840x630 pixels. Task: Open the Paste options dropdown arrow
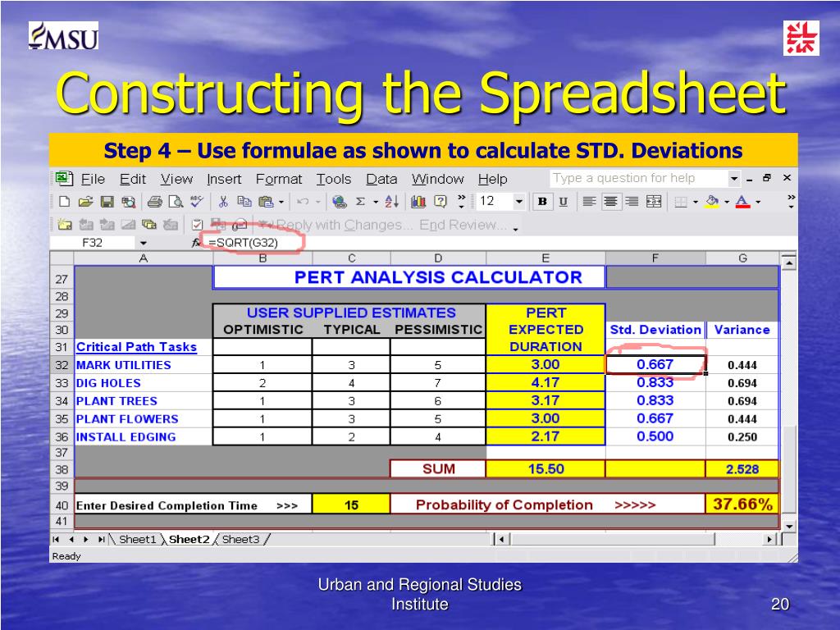[x=281, y=203]
